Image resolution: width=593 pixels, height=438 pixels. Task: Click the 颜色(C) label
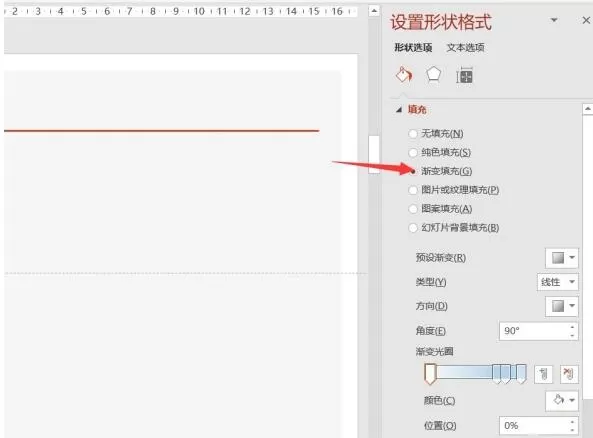[439, 400]
